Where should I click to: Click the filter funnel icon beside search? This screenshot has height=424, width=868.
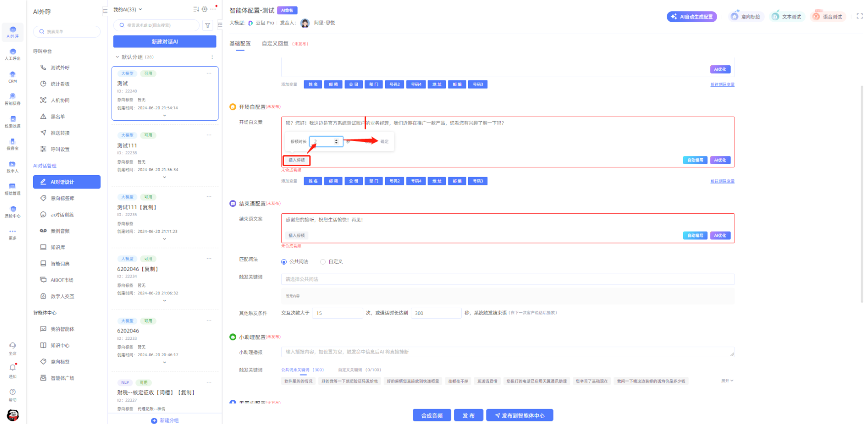tap(208, 25)
